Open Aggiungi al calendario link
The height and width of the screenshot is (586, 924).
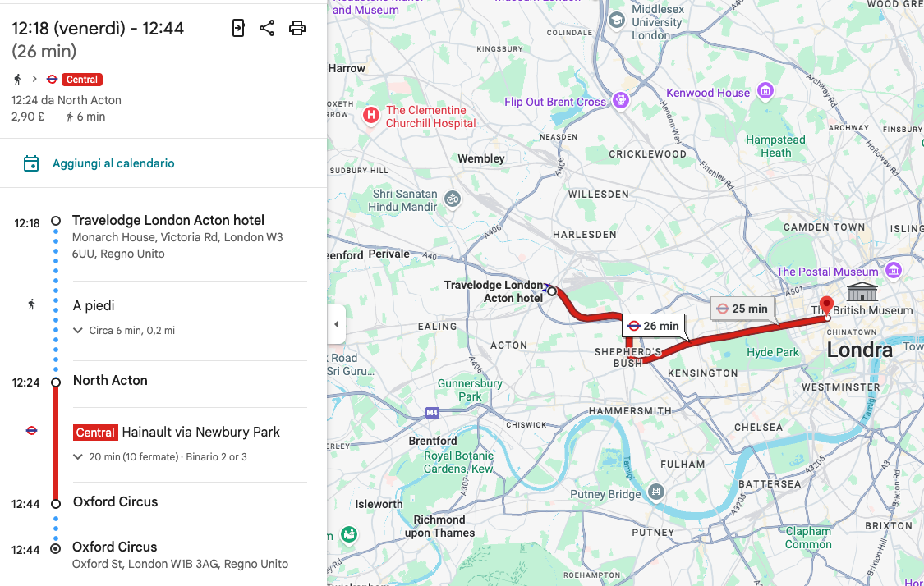coord(113,163)
